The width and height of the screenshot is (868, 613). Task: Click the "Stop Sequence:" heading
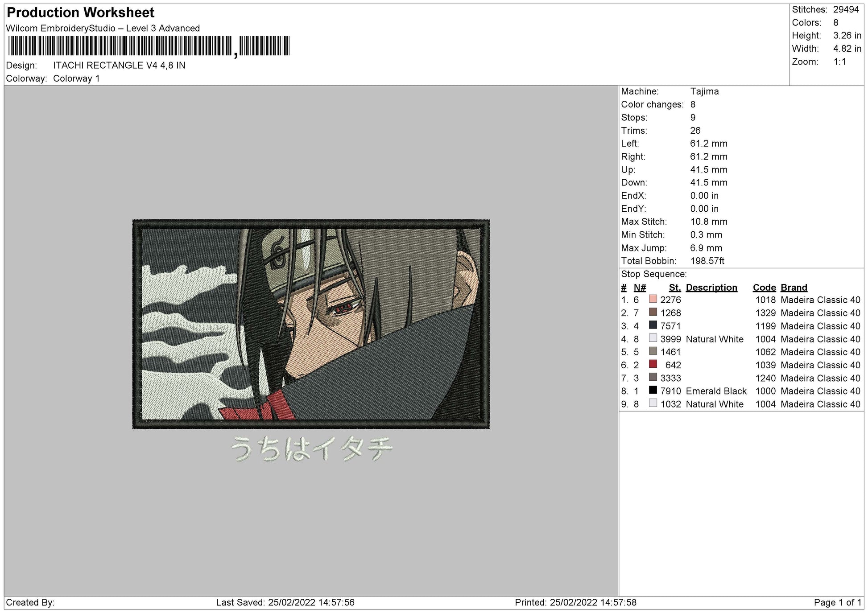pyautogui.click(x=653, y=274)
